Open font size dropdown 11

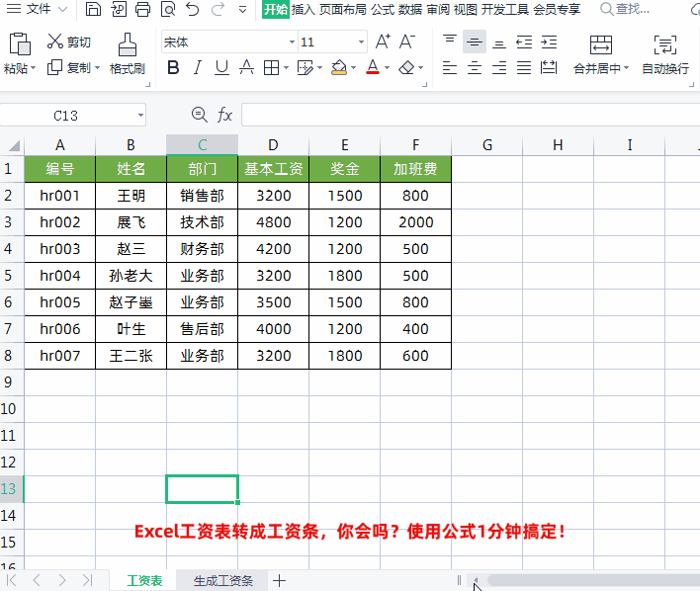click(361, 42)
